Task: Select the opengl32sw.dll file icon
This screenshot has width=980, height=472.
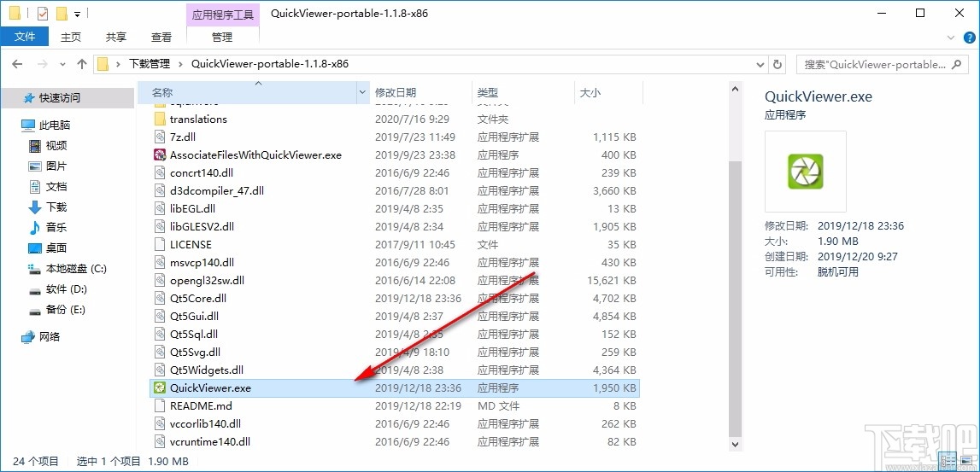Action: [x=160, y=280]
